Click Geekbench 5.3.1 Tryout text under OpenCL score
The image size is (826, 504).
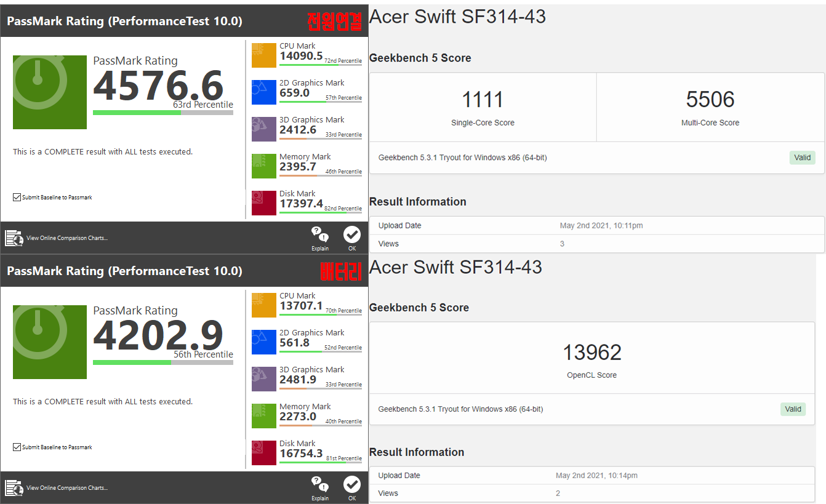tap(460, 409)
